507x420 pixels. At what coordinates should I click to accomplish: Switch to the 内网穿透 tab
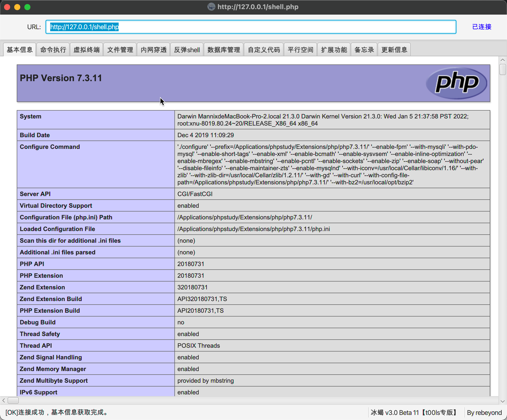click(153, 49)
